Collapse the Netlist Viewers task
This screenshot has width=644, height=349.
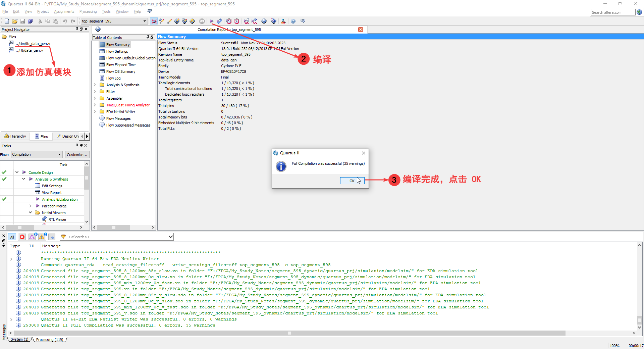click(30, 212)
